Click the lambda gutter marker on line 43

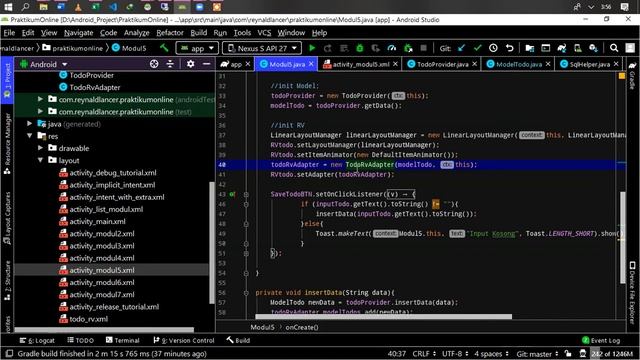232,194
